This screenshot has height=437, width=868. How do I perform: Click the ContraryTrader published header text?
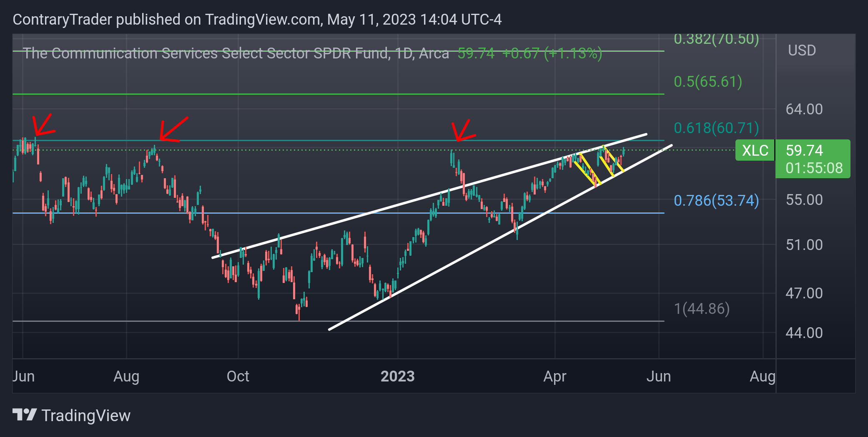pyautogui.click(x=257, y=20)
